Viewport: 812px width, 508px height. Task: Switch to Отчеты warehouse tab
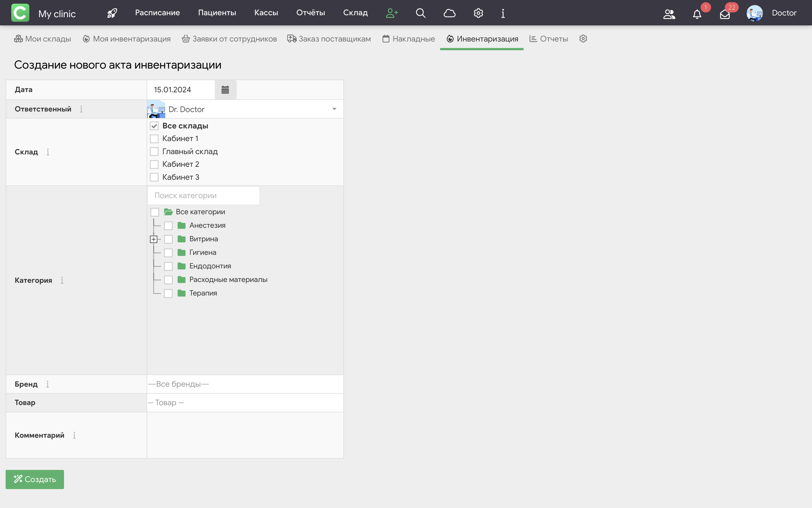tap(549, 39)
